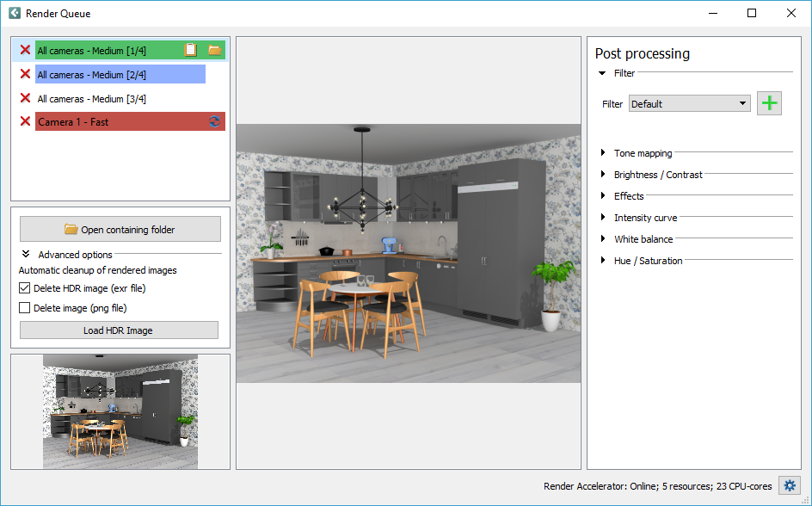Select All cameras - Medium [2/4] item

click(120, 74)
